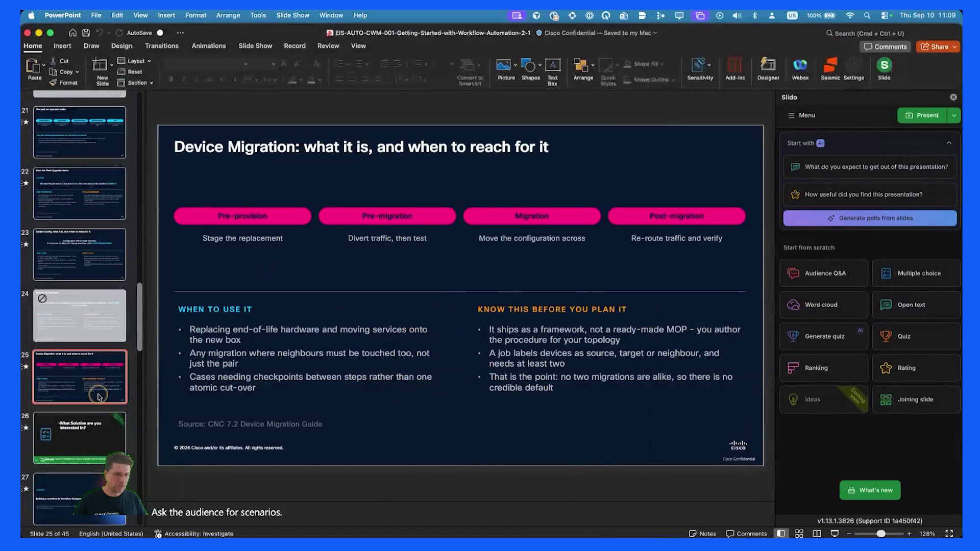Viewport: 980px width, 551px height.
Task: Choose the Word cloud poll type
Action: pos(823,305)
